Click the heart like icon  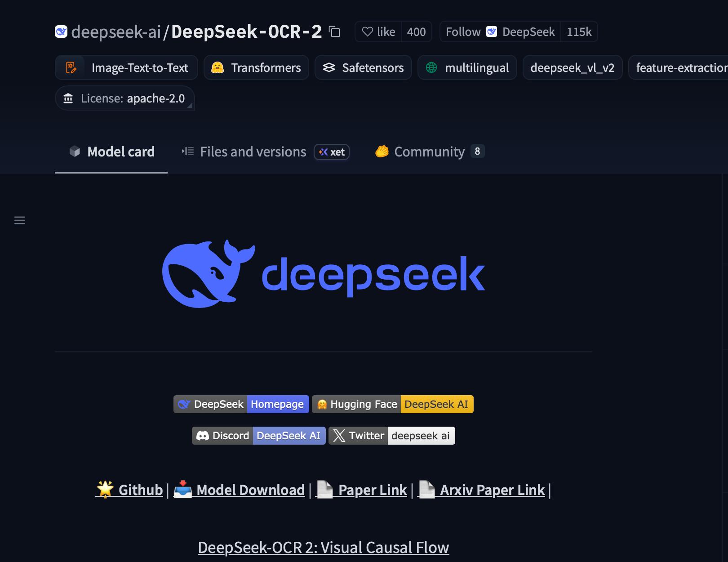coord(368,31)
